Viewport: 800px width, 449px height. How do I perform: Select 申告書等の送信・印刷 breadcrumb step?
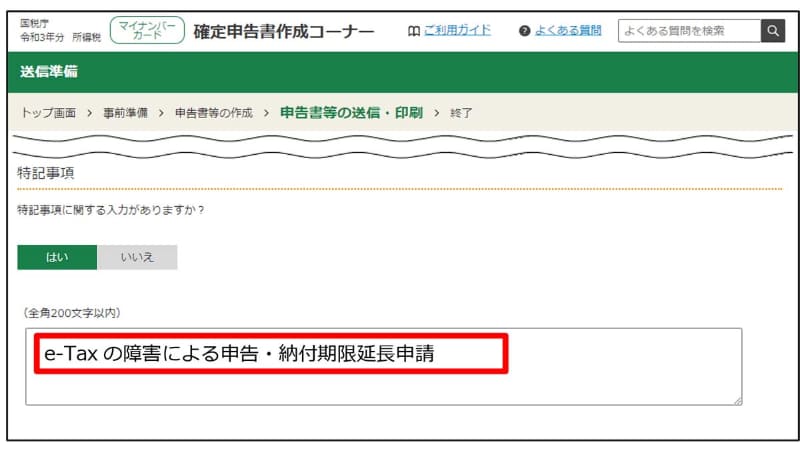352,112
